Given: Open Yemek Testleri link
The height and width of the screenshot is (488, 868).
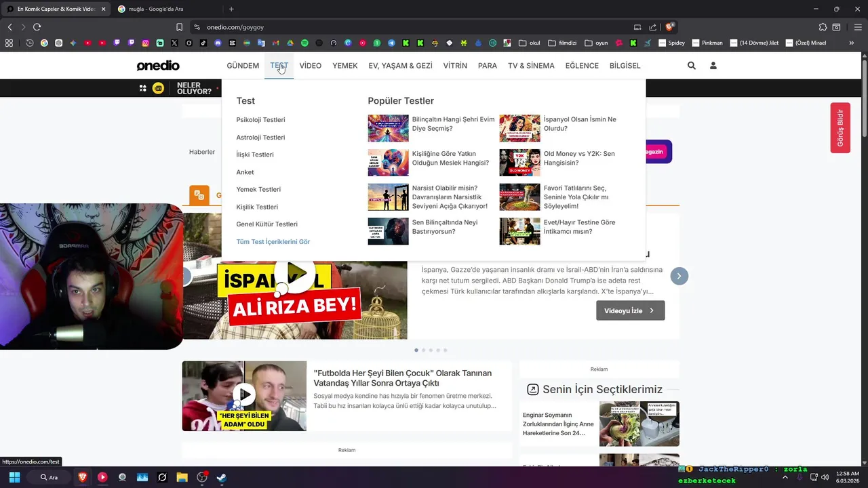Looking at the screenshot, I should pyautogui.click(x=258, y=190).
